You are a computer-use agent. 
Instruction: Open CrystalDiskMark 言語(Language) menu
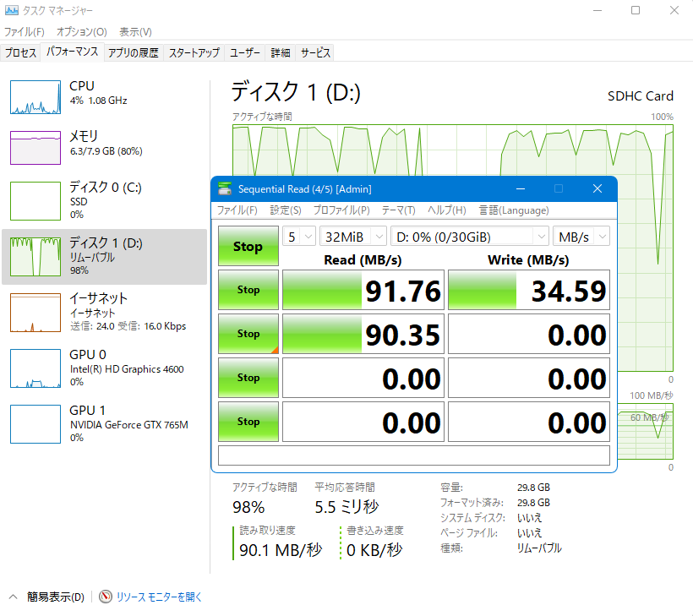pos(514,210)
